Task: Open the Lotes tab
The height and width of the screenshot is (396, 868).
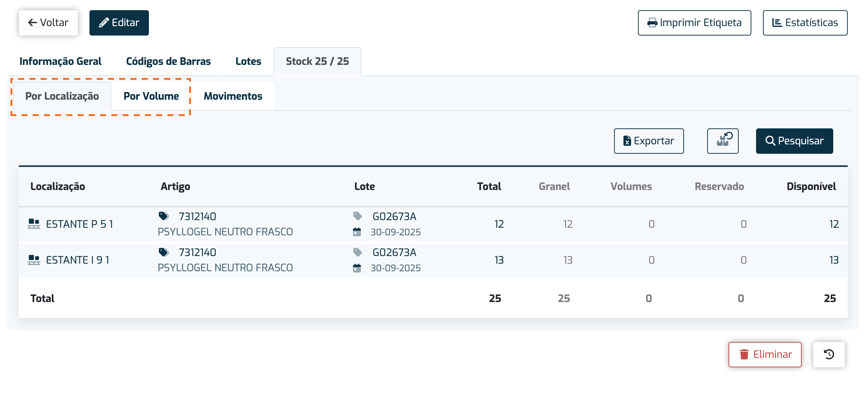Action: click(x=248, y=61)
